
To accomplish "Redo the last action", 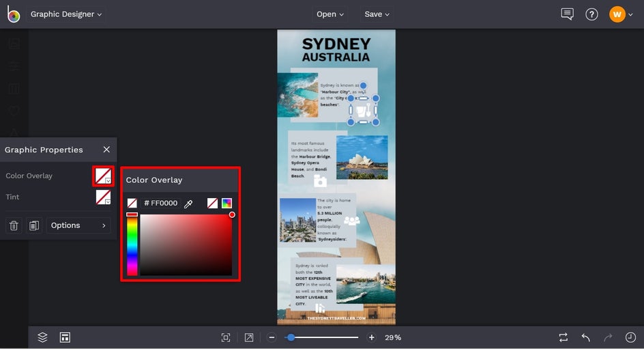I will coord(608,337).
